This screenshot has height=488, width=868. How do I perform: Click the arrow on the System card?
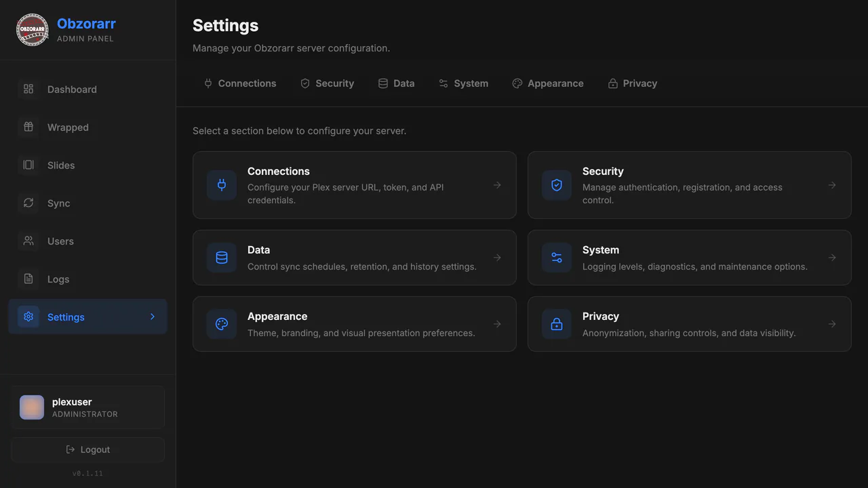tap(832, 258)
